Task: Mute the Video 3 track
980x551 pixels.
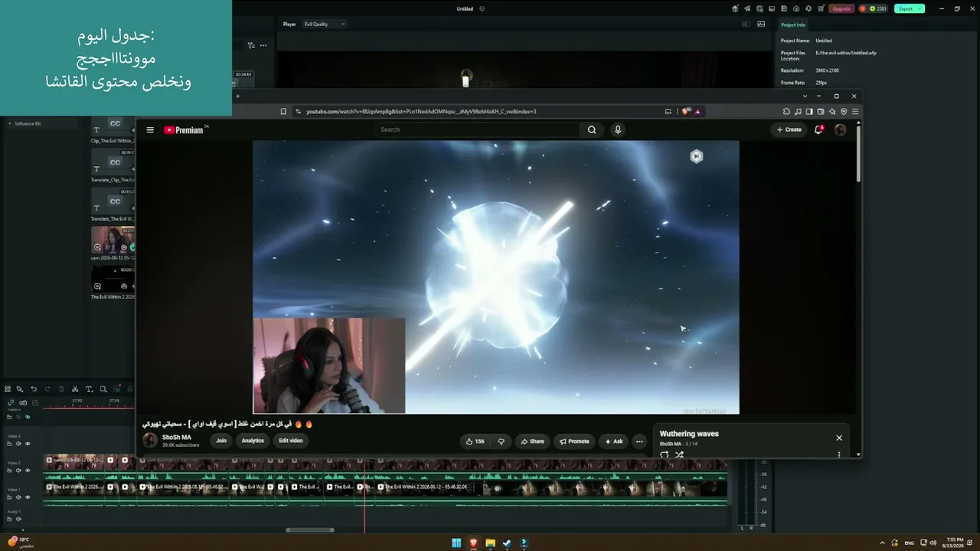Action: coord(19,444)
